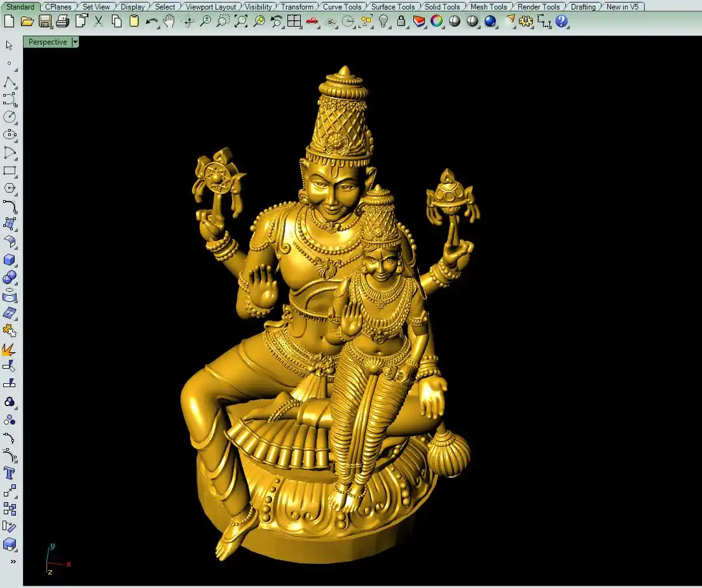Select the Pan view hand tool

coord(169,21)
